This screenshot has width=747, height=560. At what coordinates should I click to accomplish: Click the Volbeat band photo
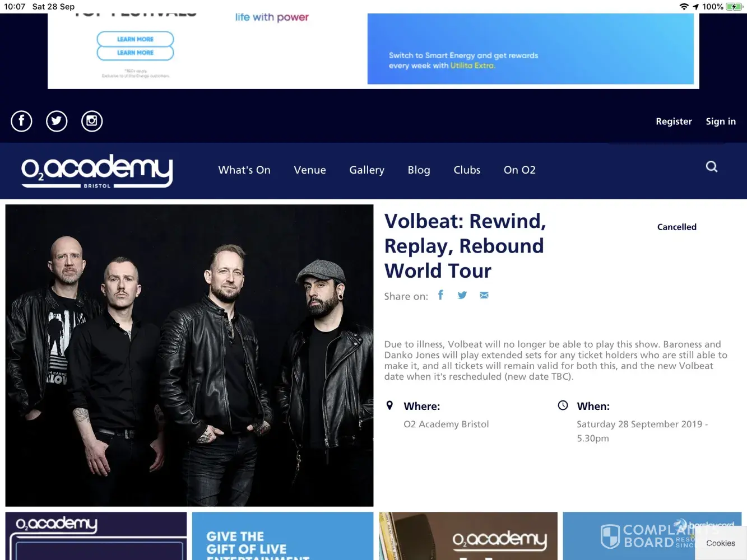click(189, 356)
